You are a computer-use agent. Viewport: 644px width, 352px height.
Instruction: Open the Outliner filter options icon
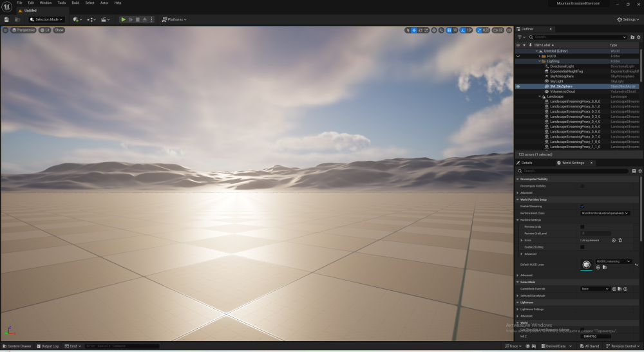point(521,37)
